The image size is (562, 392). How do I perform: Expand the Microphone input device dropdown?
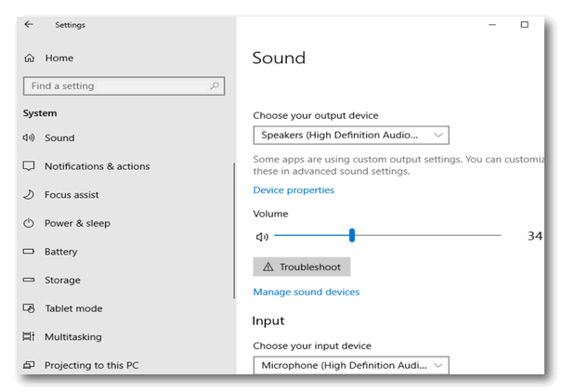pos(351,365)
